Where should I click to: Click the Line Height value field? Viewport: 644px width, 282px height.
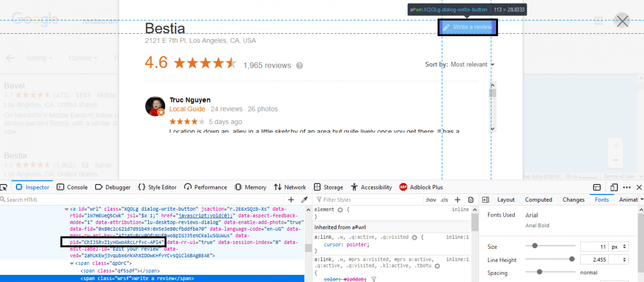pyautogui.click(x=594, y=260)
